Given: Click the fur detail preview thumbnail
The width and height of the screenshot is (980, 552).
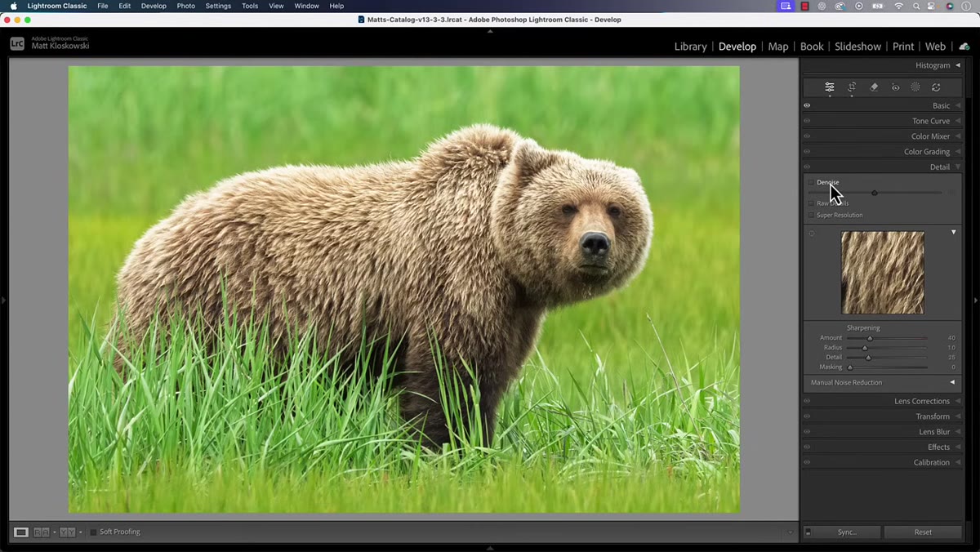Looking at the screenshot, I should tap(883, 273).
